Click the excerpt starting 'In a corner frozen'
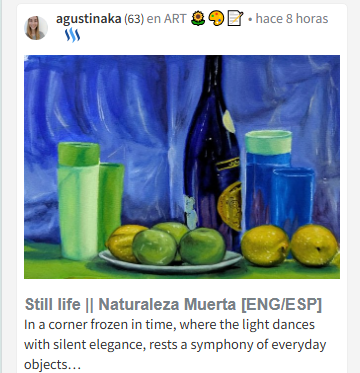Viewport: 360px width, 373px height. coord(175,344)
